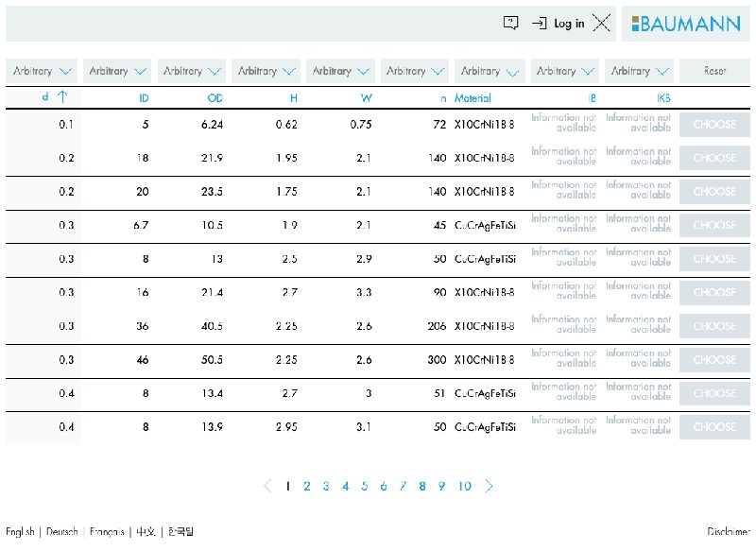The height and width of the screenshot is (551, 756).
Task: Choose the spring with ID 8, OD 13
Action: [714, 259]
